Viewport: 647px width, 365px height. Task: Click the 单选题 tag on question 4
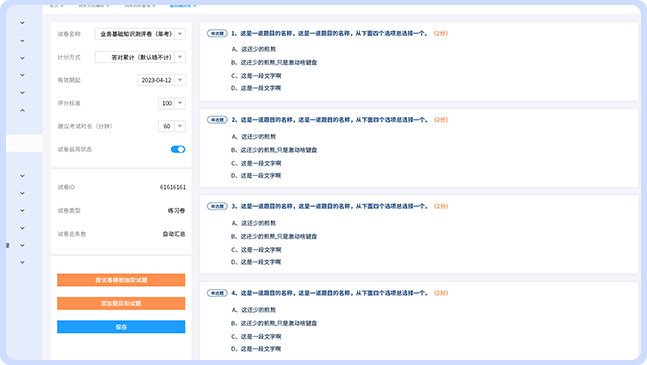[x=217, y=293]
